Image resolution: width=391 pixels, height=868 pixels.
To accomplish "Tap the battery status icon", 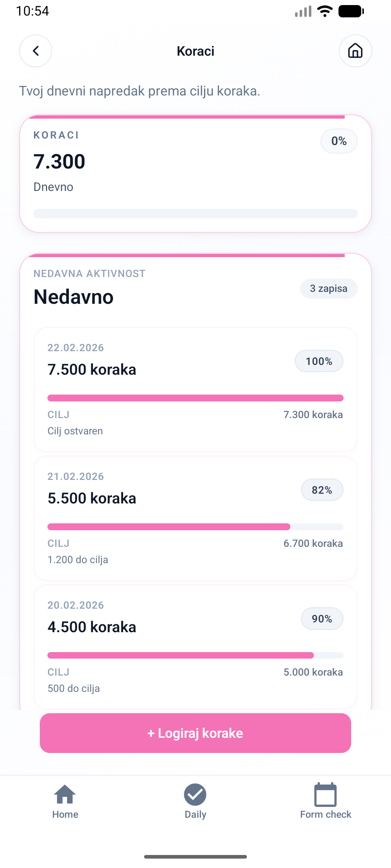I will coord(351,11).
